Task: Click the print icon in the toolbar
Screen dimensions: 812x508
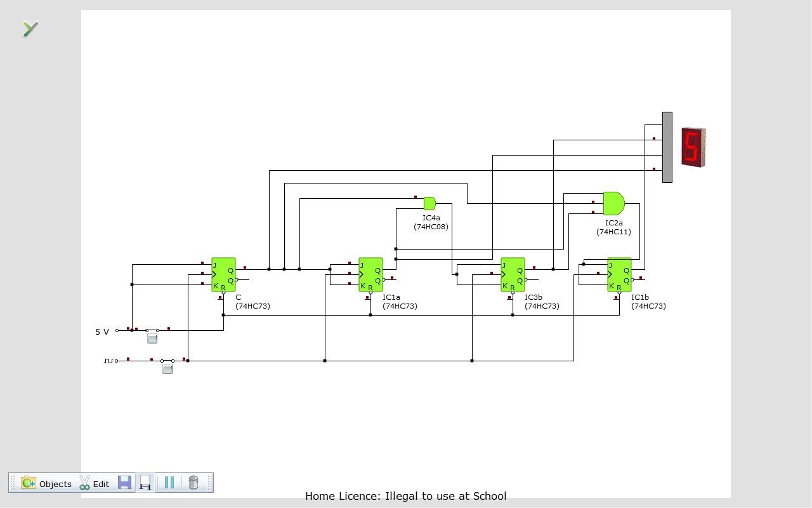Action: coord(145,483)
